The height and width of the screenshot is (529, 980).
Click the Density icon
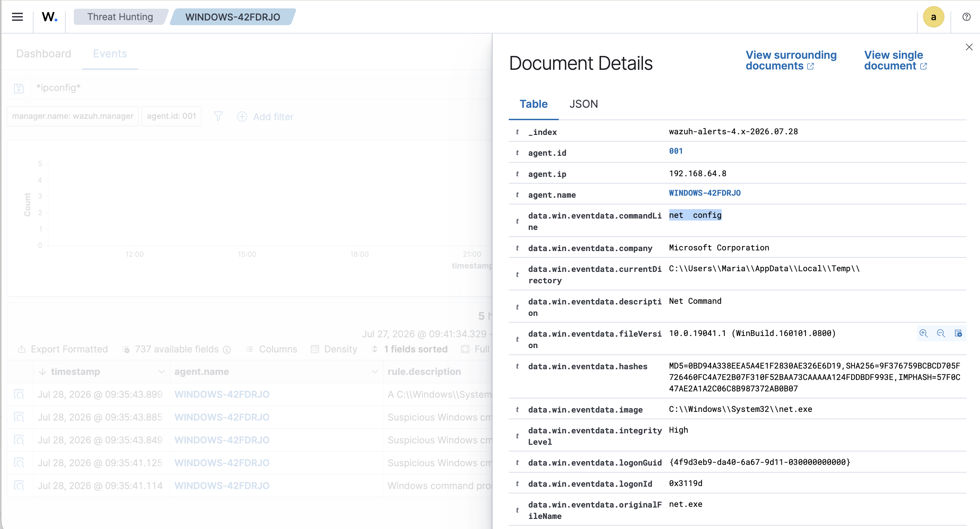point(315,349)
